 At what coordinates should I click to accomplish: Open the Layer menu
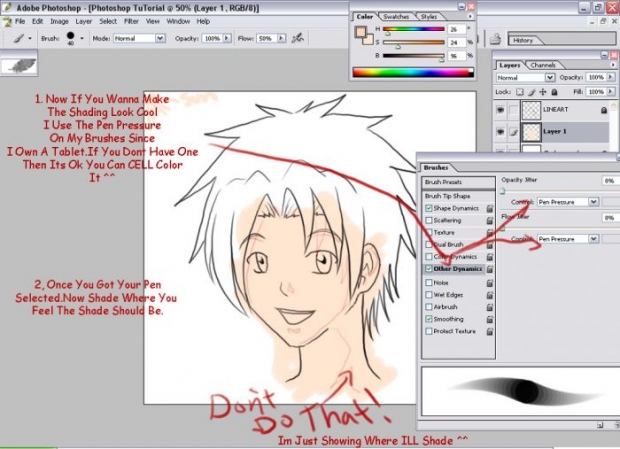[83, 21]
